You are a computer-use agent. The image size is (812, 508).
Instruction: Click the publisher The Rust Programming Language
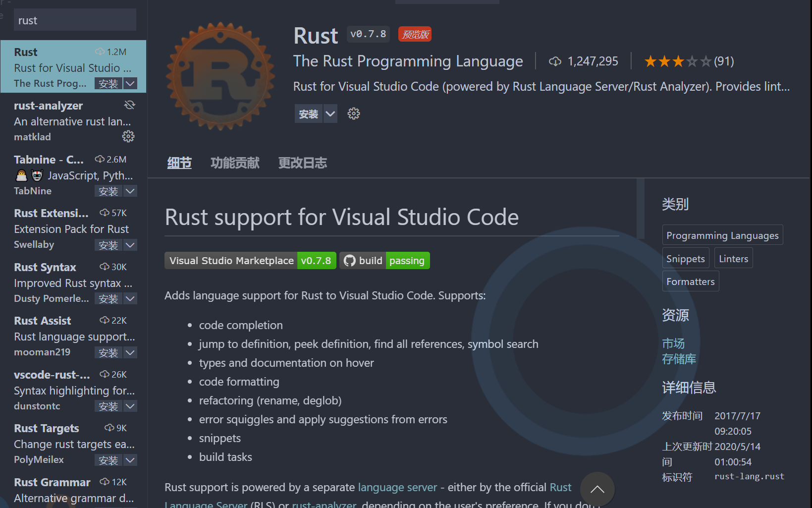click(x=408, y=61)
